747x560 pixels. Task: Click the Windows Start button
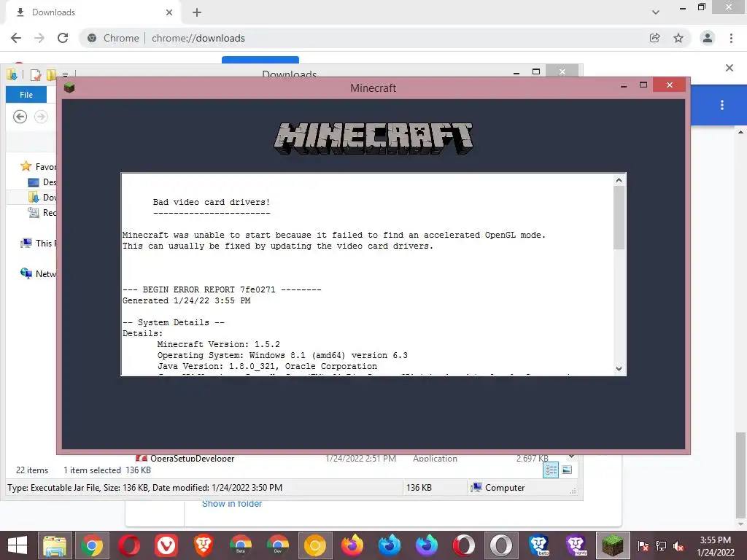pyautogui.click(x=18, y=545)
